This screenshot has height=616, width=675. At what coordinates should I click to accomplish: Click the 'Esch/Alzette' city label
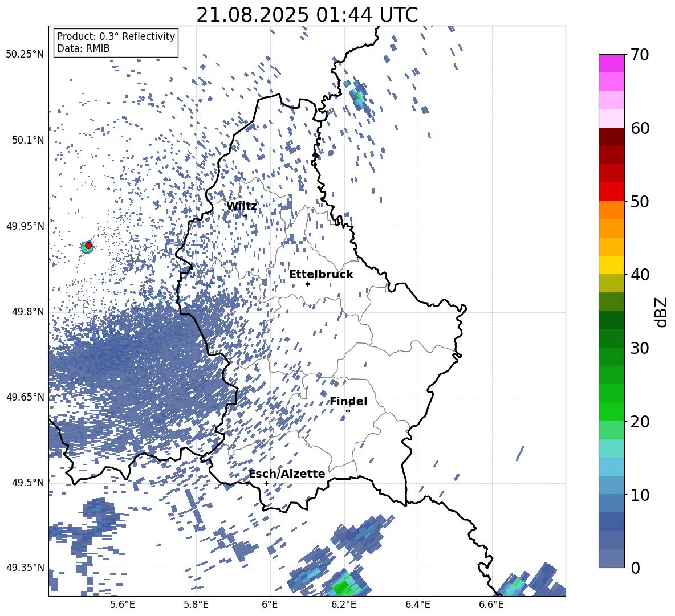click(287, 474)
